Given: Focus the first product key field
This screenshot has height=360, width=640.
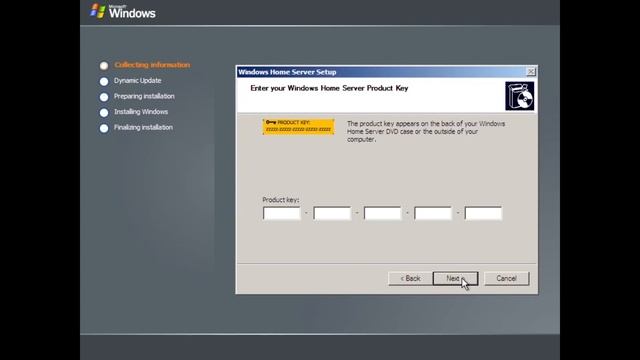Looking at the screenshot, I should click(282, 213).
